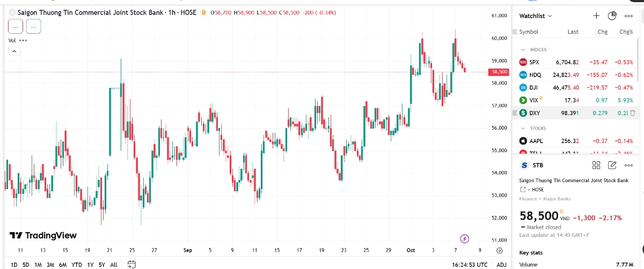Select the 1Y time range
This screenshot has height=269, width=644.
90,265
